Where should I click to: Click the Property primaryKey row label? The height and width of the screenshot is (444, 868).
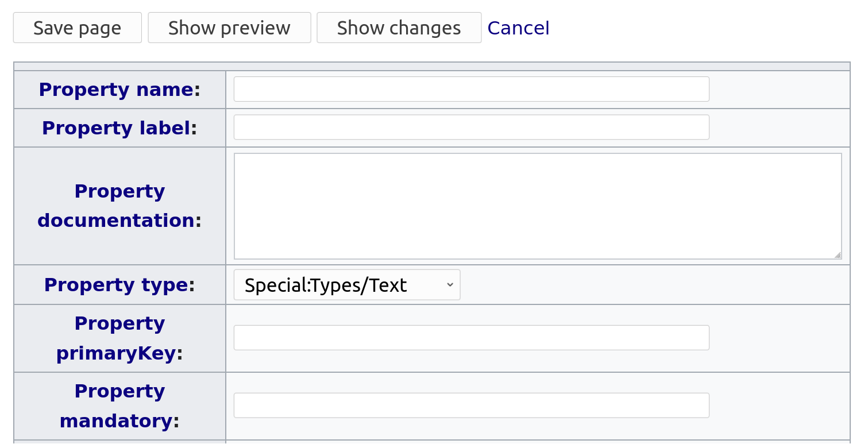click(119, 338)
